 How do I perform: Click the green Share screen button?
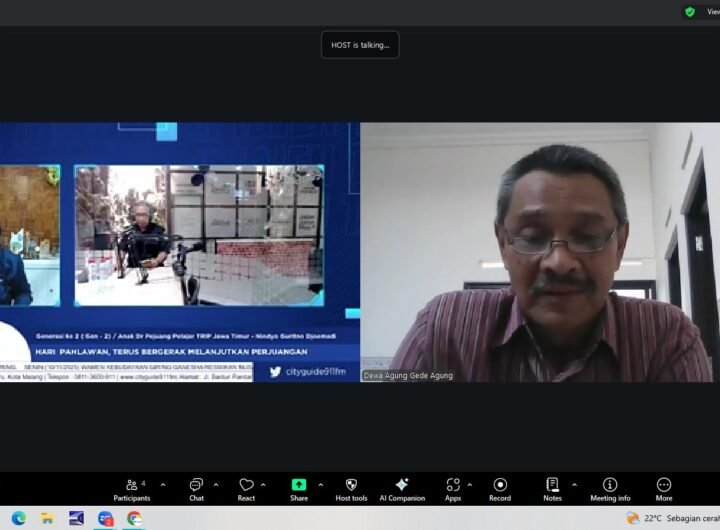299,485
